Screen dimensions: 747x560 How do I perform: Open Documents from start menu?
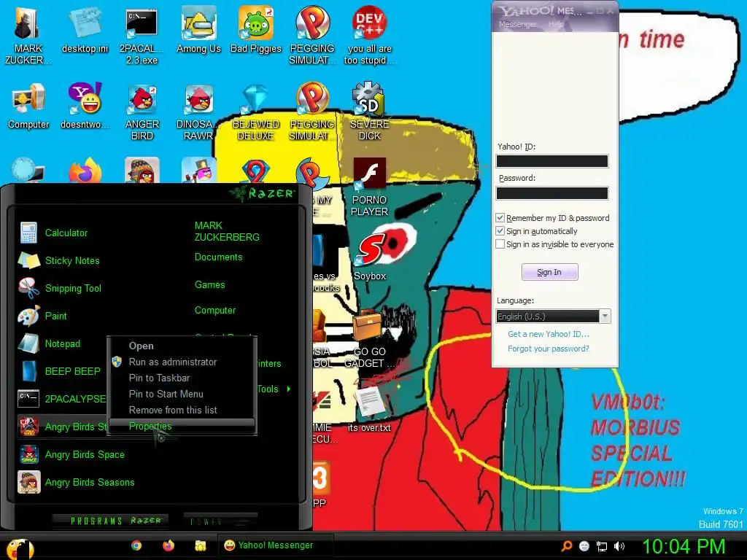click(218, 257)
